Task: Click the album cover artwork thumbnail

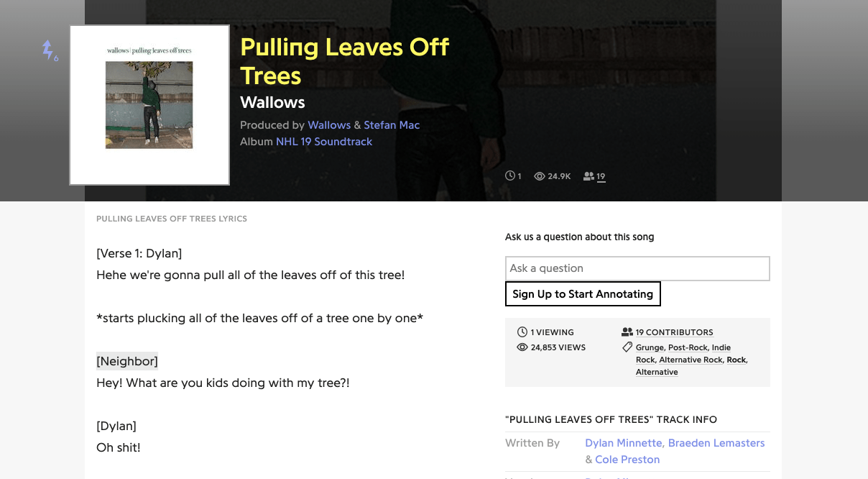Action: 149,104
